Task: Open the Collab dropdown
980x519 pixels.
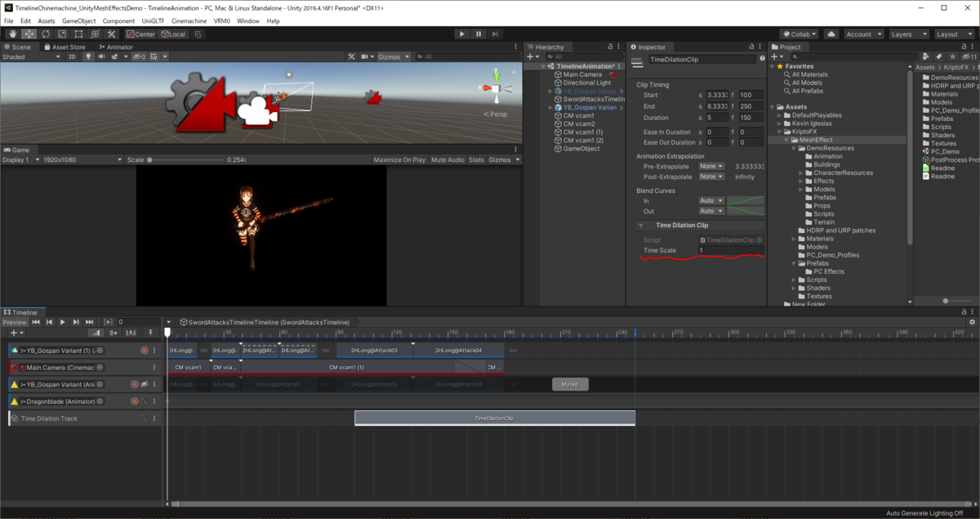Action: 800,34
